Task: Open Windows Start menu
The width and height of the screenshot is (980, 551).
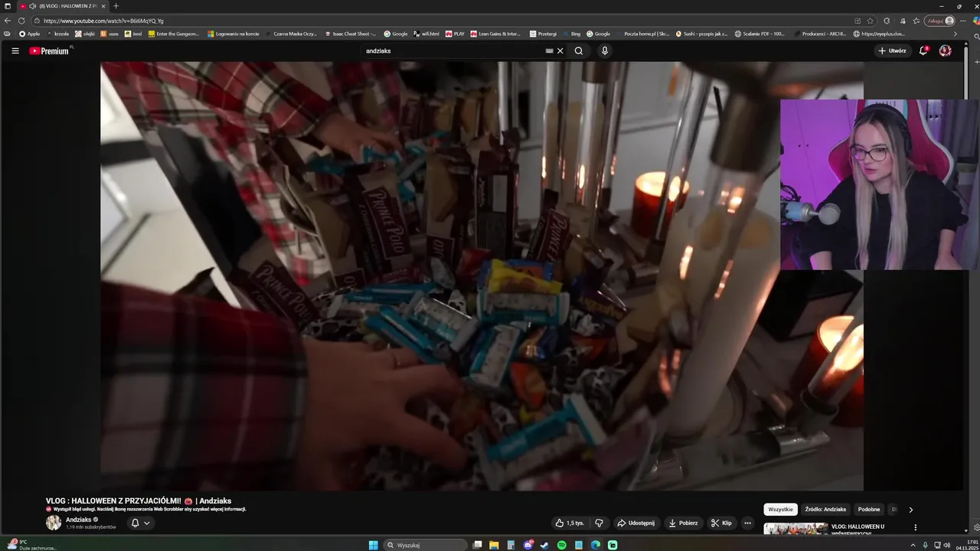Action: 373,545
